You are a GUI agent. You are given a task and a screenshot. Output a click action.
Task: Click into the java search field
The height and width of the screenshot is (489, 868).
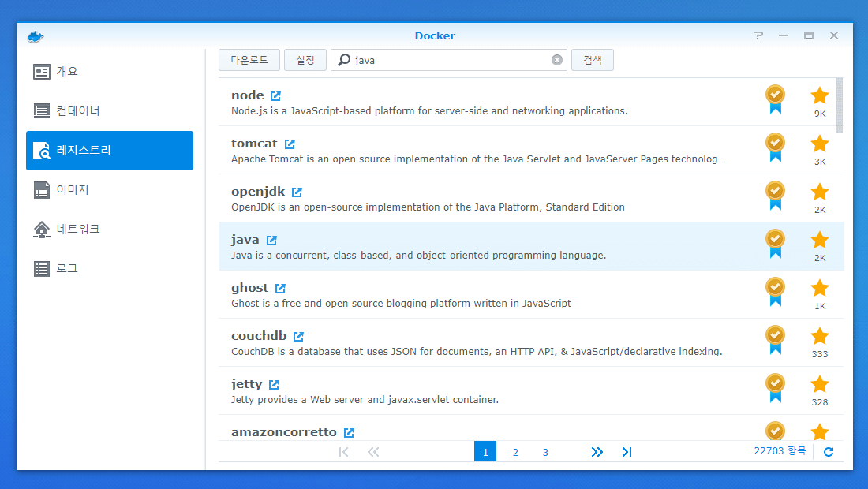[449, 60]
